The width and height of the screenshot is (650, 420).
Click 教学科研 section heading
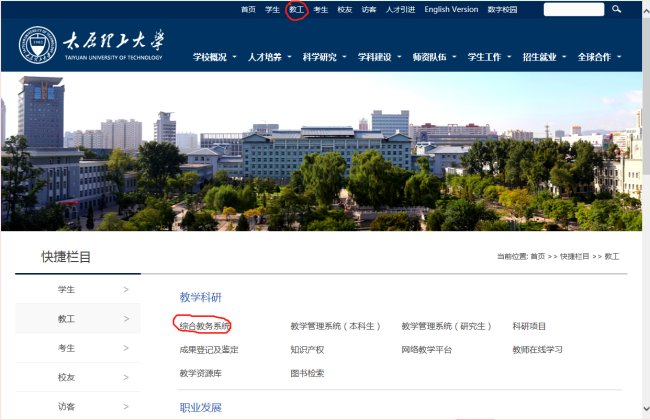pyautogui.click(x=200, y=297)
